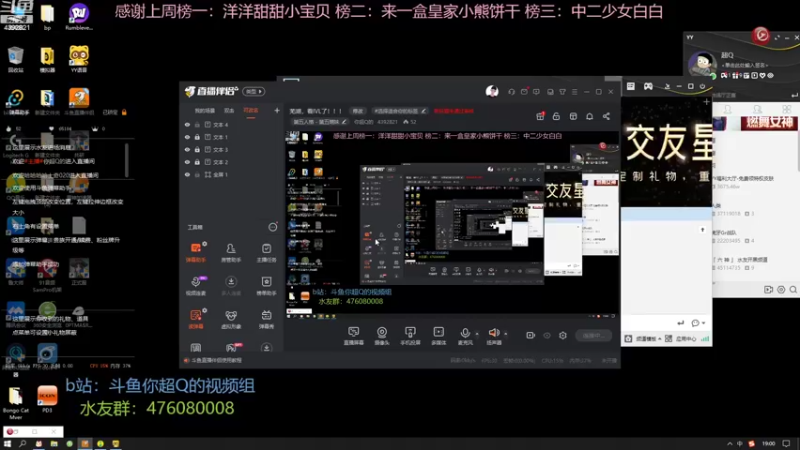Open the hamburger menu in streaming app title bar
This screenshot has width=800, height=450.
click(x=574, y=92)
